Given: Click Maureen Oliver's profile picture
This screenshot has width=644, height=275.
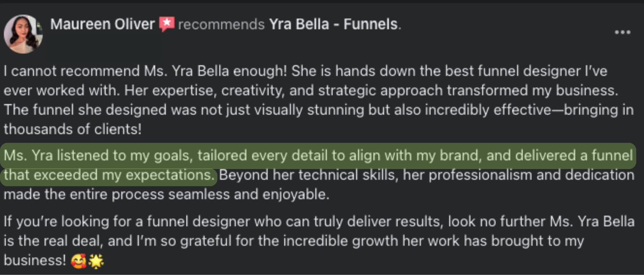Looking at the screenshot, I should (x=23, y=34).
